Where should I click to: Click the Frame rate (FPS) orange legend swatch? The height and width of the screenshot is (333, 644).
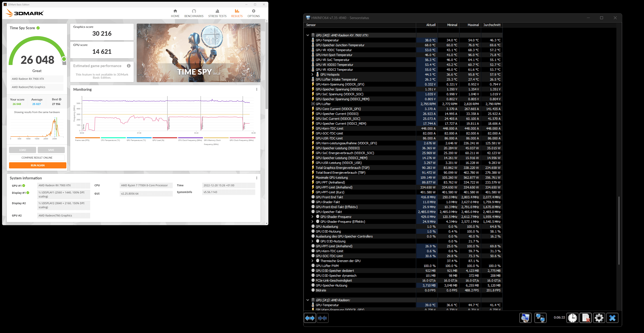[88, 138]
